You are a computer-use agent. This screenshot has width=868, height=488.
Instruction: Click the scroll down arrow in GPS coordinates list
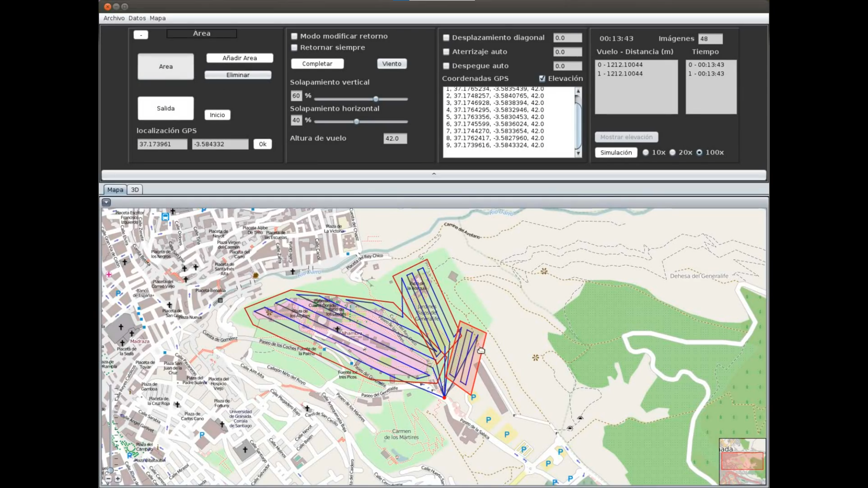pos(578,153)
